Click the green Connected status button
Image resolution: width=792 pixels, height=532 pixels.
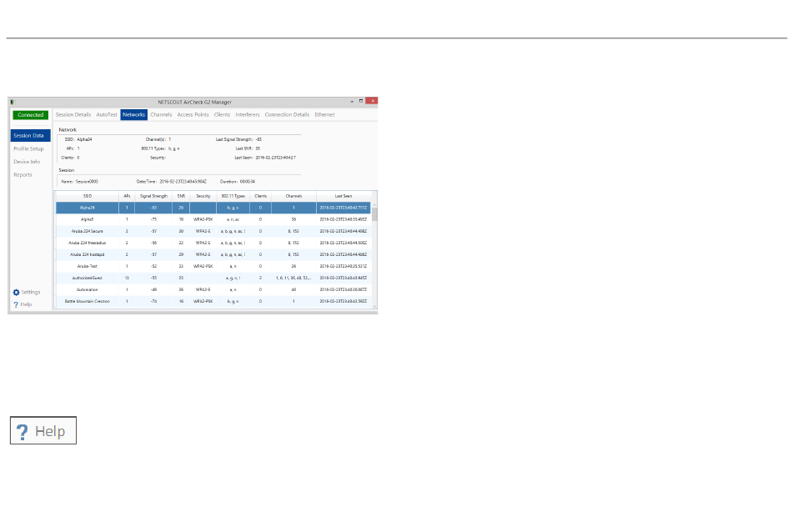pos(31,115)
